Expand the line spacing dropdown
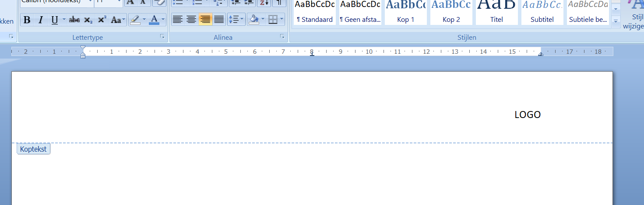The height and width of the screenshot is (205, 644). coord(242,19)
